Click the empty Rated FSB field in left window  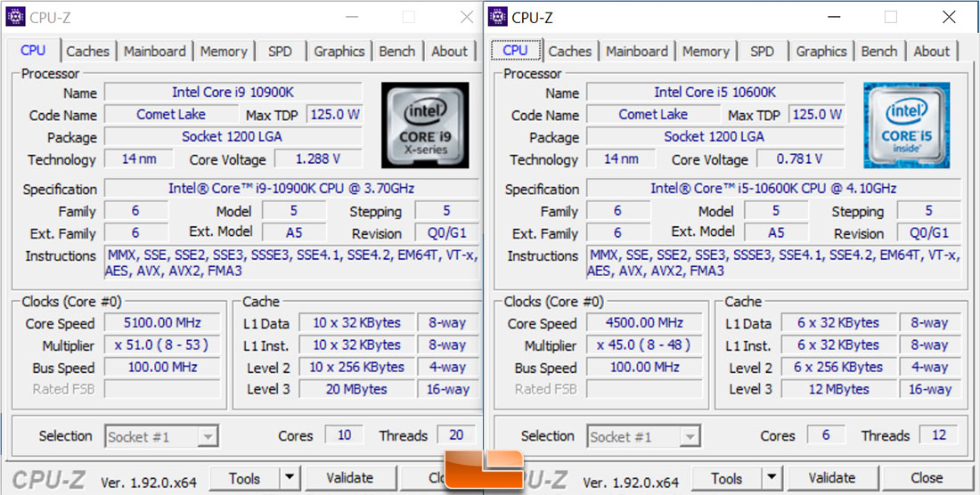coord(162,389)
